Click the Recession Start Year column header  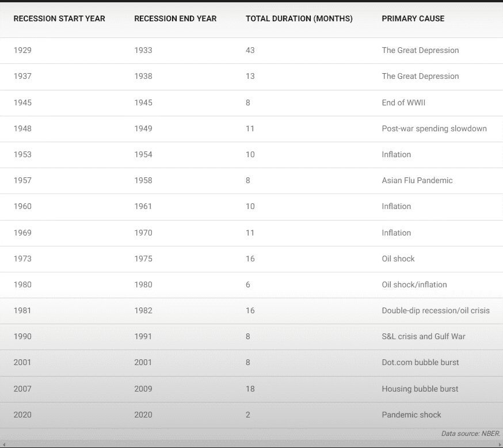59,18
